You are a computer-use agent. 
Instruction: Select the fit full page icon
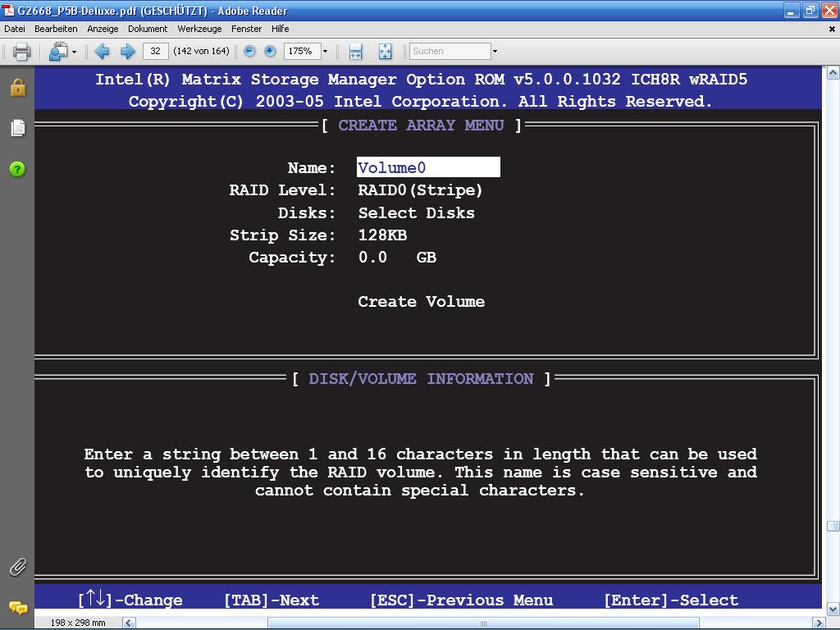(x=386, y=52)
